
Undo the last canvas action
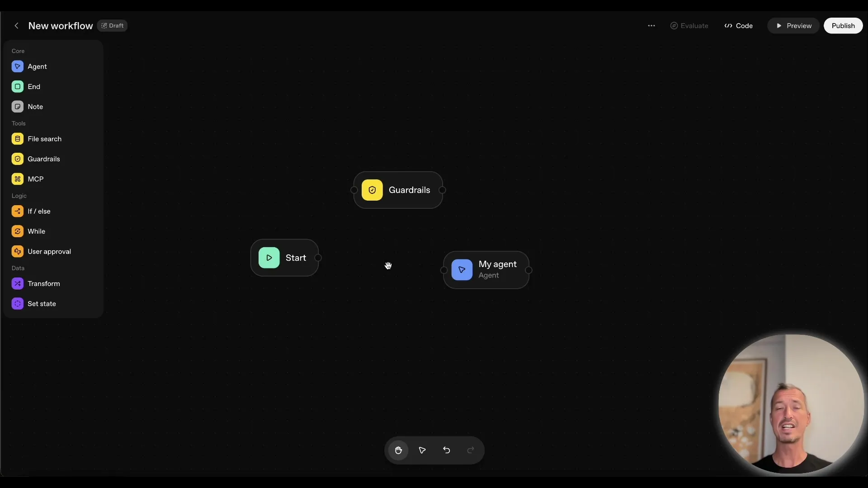(x=446, y=450)
